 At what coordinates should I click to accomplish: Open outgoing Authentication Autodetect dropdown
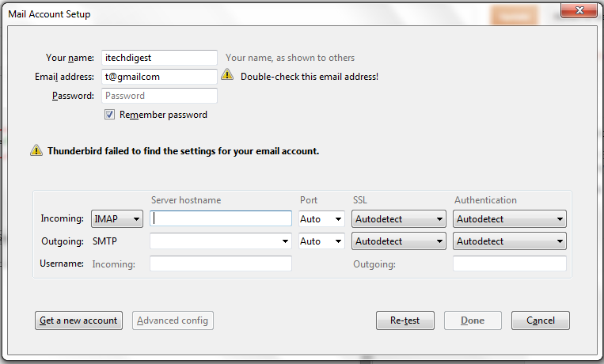pos(510,241)
